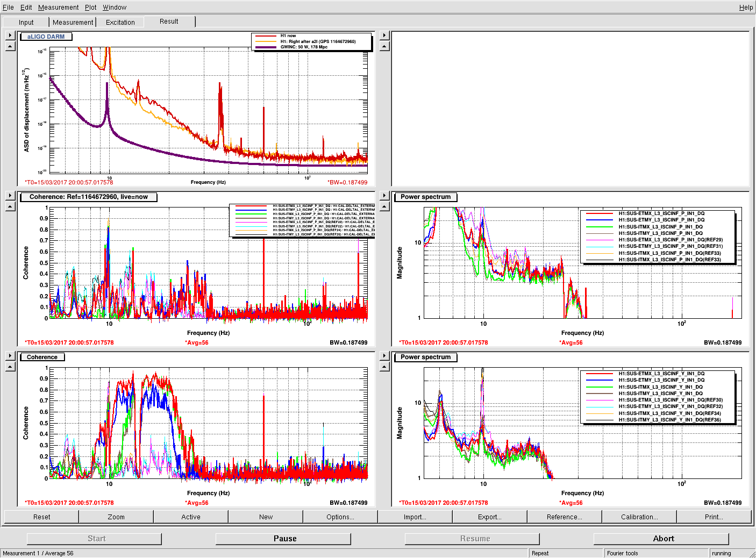Click the up-arrow icon beside the bottom-left Coherence plot
Viewport: 756px width, 558px height.
tap(10, 367)
